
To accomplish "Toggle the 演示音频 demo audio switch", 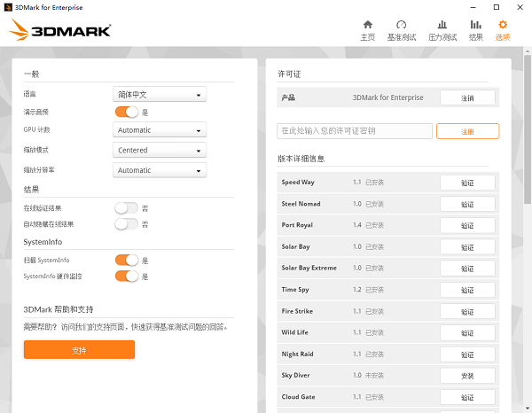I will tap(127, 113).
